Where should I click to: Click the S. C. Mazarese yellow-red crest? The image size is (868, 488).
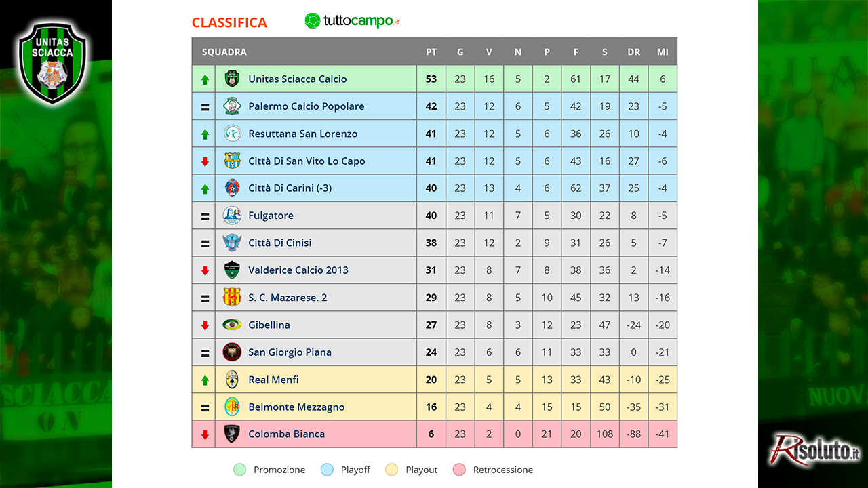pyautogui.click(x=232, y=298)
